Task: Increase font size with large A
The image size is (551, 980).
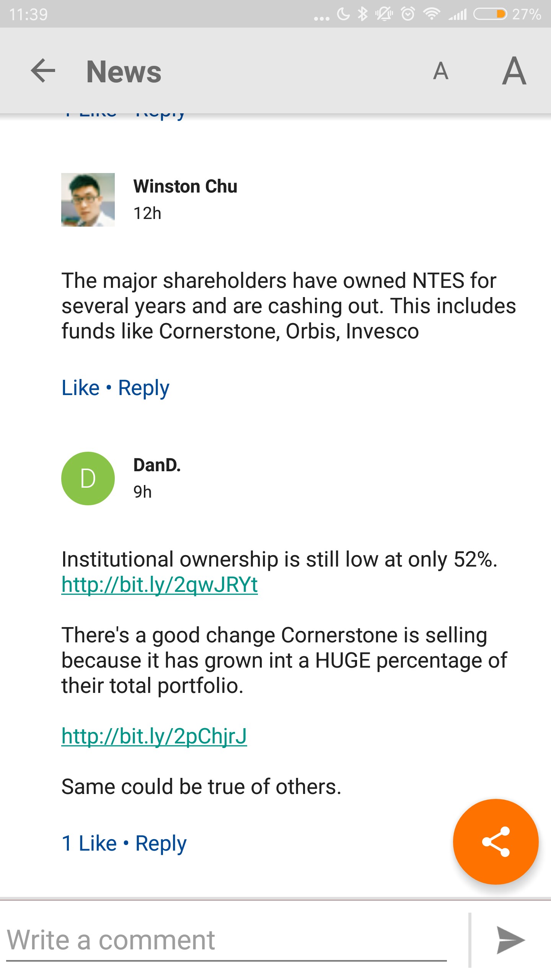Action: pyautogui.click(x=514, y=71)
